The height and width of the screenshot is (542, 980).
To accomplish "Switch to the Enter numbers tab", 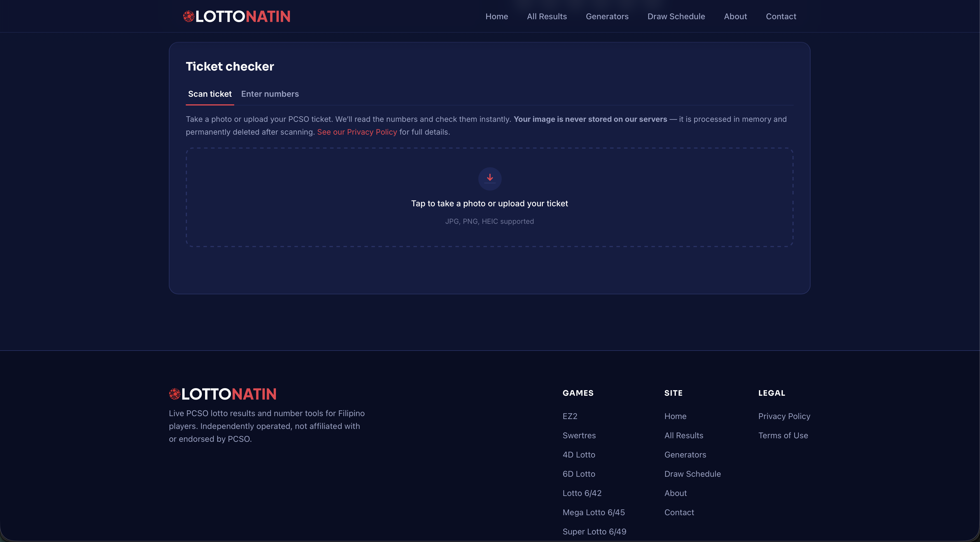I will (270, 94).
